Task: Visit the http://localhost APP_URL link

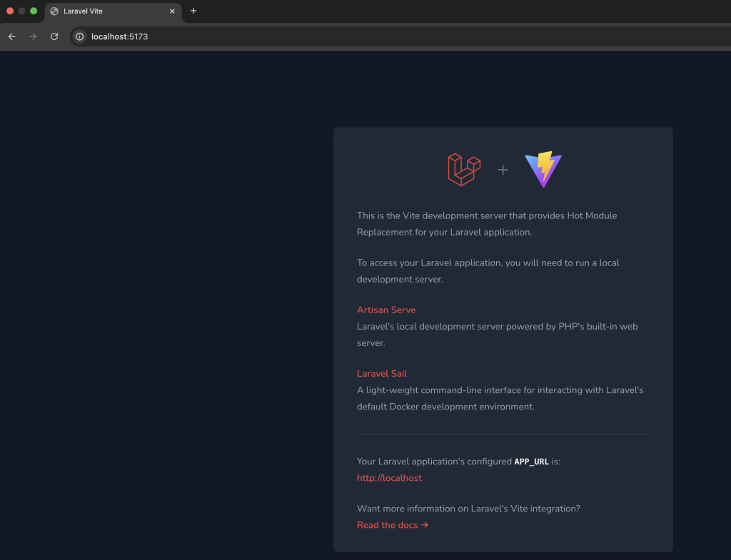Action: click(389, 478)
